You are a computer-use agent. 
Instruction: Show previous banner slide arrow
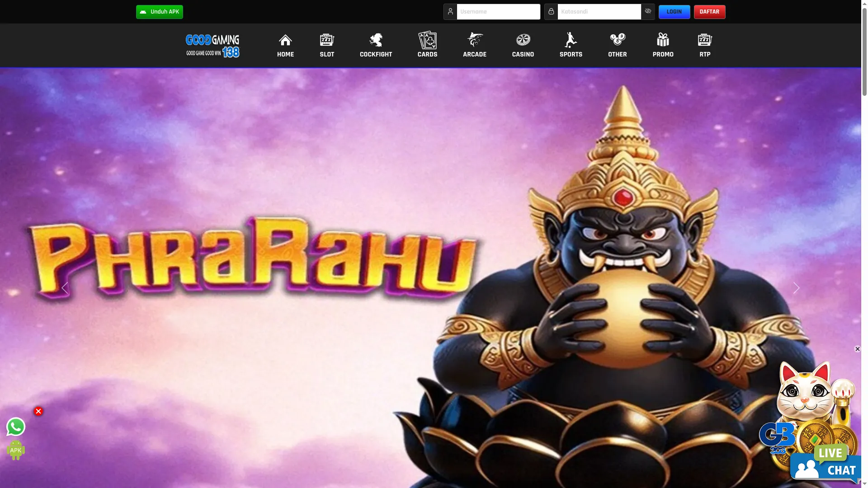65,288
